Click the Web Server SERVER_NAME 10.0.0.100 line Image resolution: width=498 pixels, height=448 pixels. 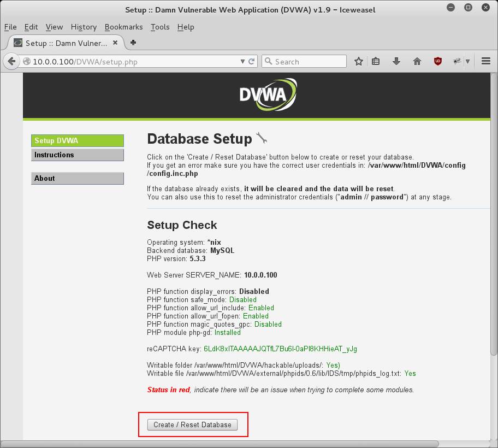[212, 275]
